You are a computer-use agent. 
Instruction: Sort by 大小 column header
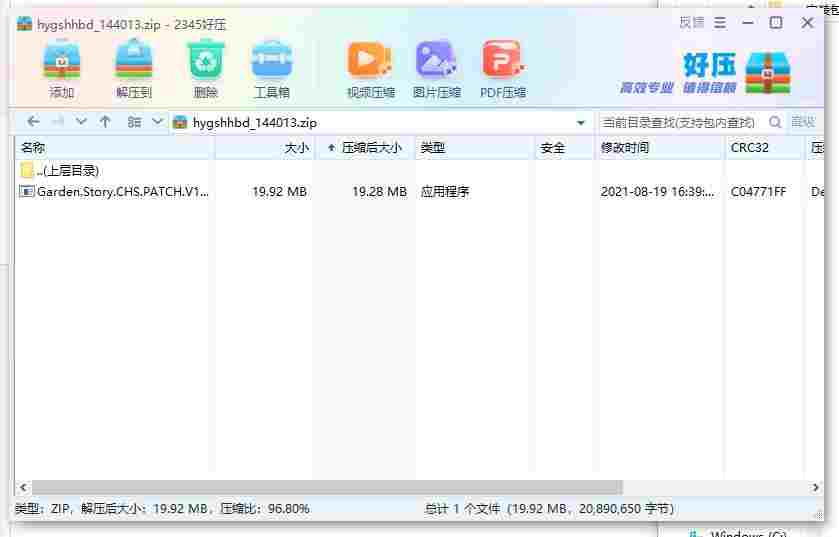tap(265, 148)
